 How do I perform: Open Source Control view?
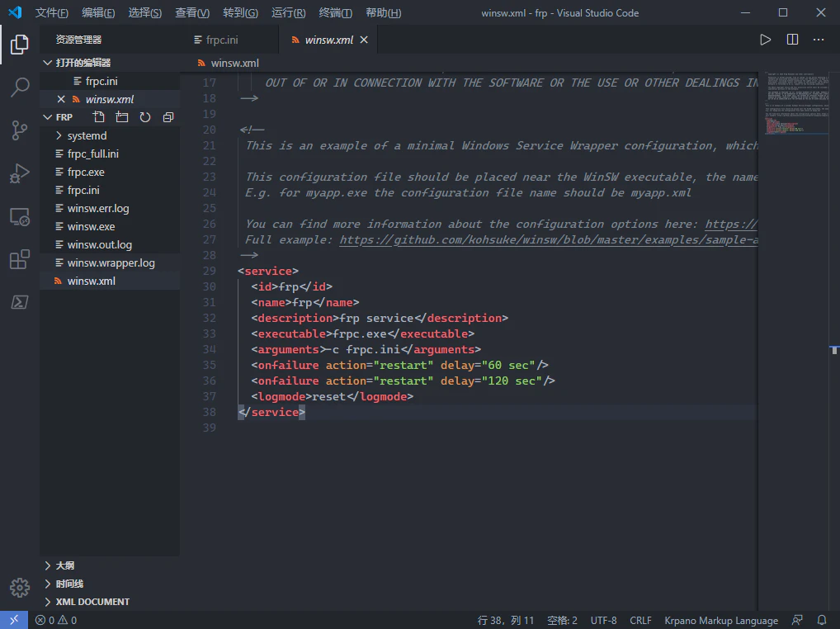(20, 130)
